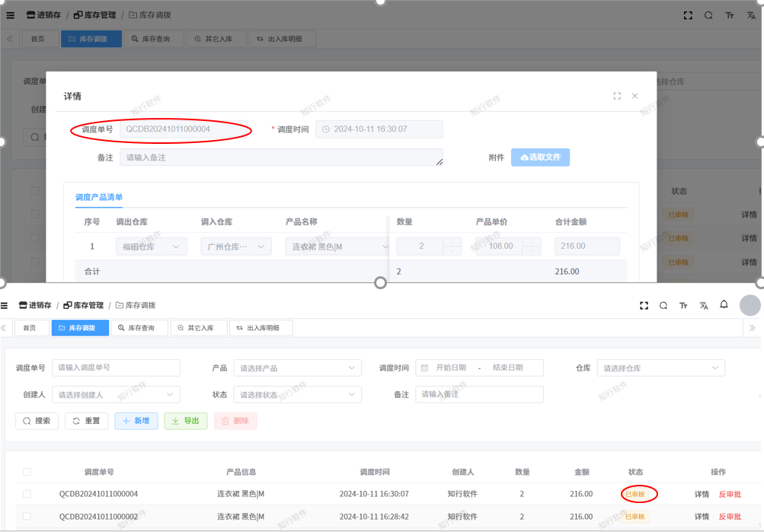This screenshot has height=532, width=764.
Task: Select the 调度产品清单 tab in the dialog
Action: [x=99, y=197]
